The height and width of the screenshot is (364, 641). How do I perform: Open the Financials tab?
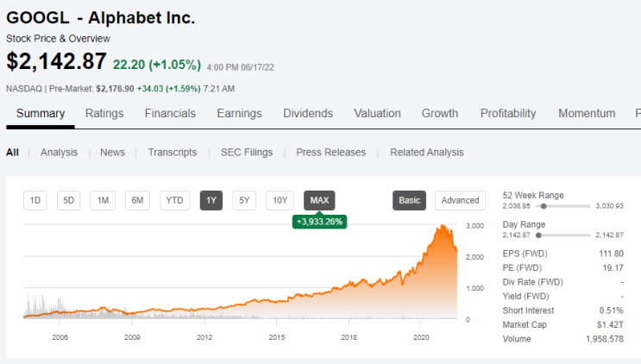170,114
